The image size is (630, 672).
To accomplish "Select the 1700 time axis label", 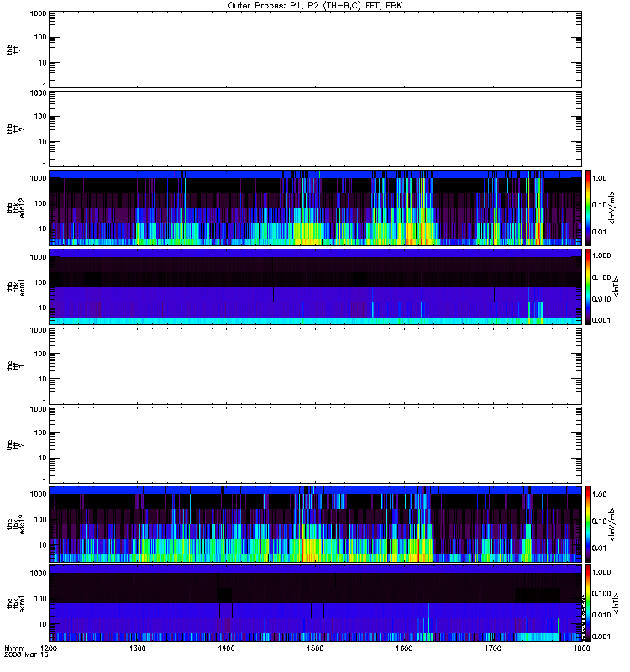I will click(x=493, y=648).
